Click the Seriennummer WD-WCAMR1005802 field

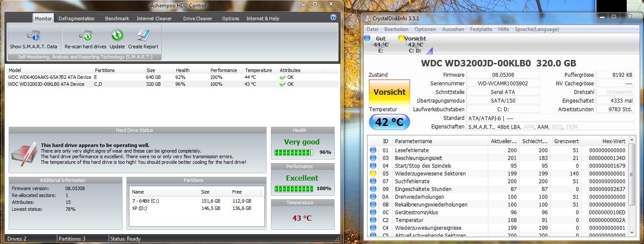[x=503, y=83]
